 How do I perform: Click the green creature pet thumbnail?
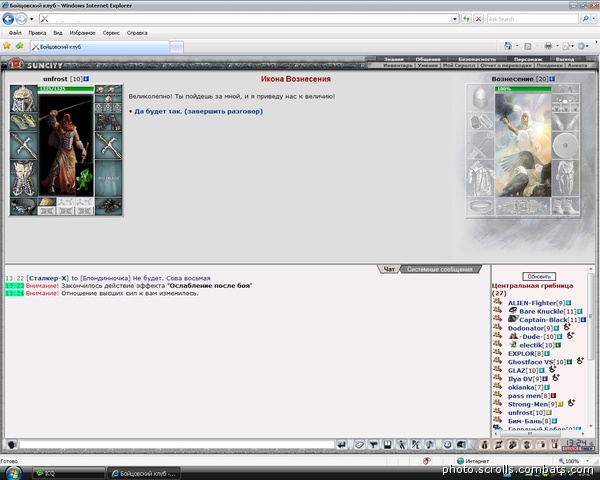point(84,180)
